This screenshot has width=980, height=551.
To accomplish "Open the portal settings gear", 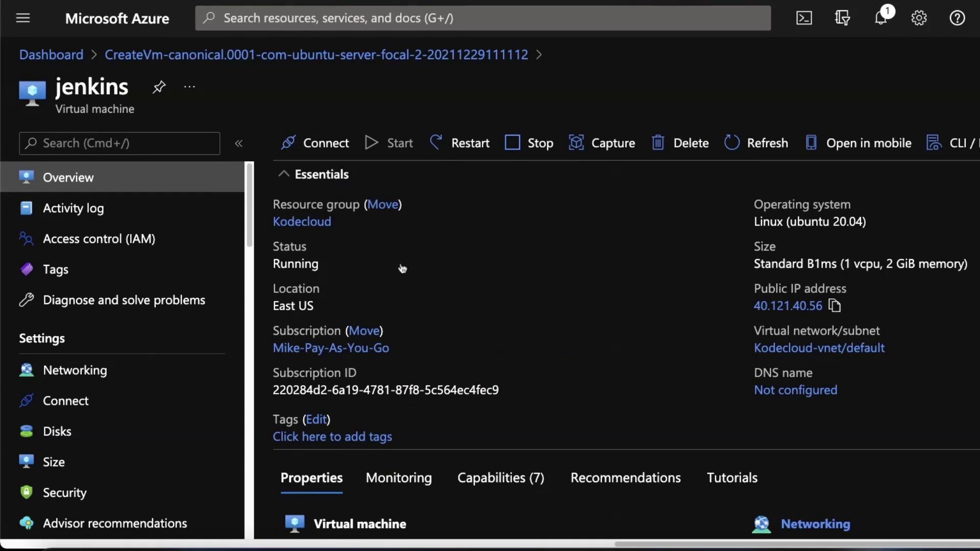I will (919, 18).
